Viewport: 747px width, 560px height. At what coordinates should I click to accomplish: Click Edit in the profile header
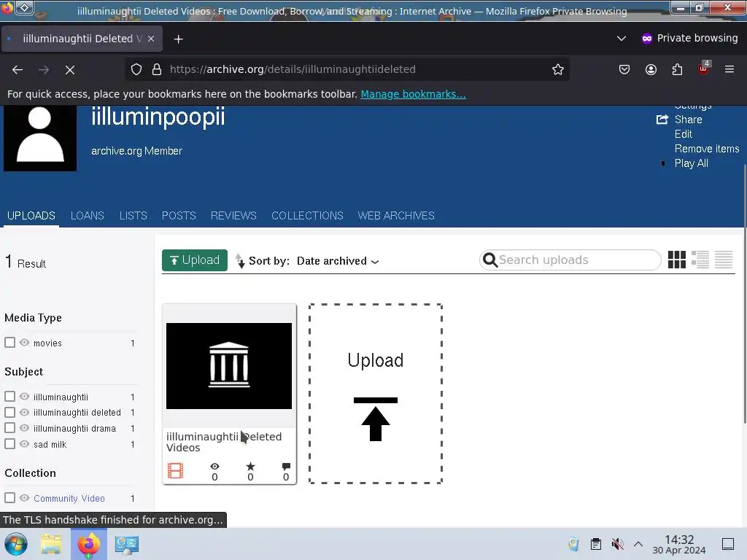(683, 134)
